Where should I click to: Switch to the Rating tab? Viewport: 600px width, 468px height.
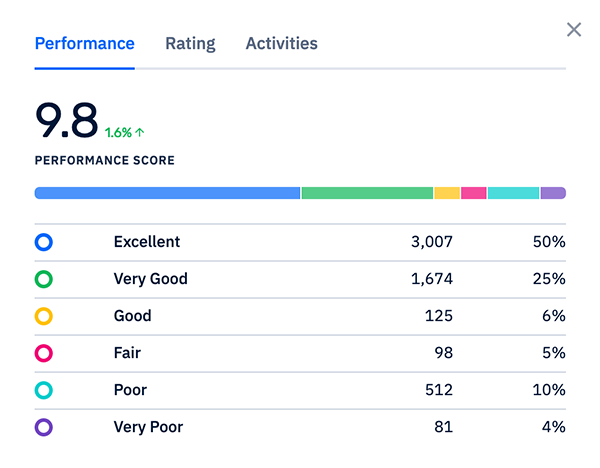point(190,44)
